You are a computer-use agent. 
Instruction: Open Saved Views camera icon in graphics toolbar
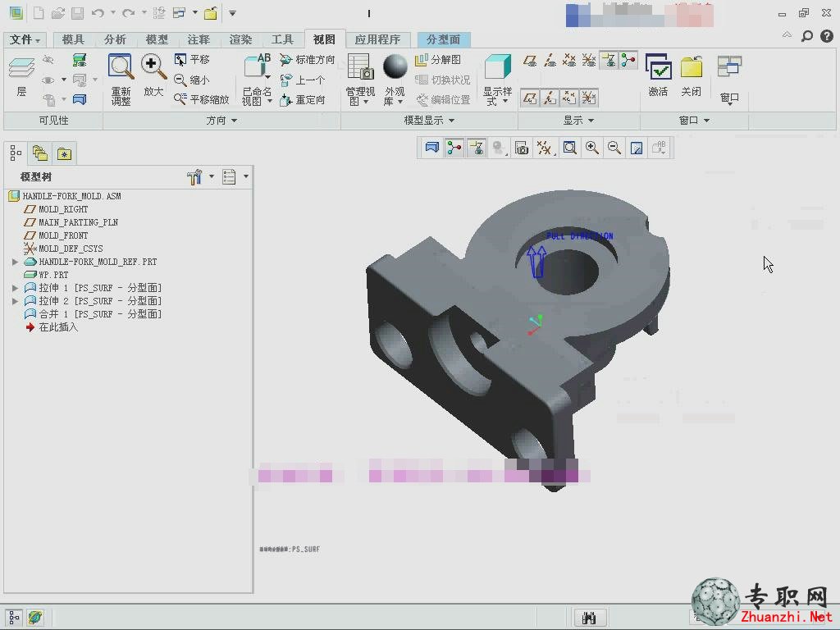click(x=521, y=148)
